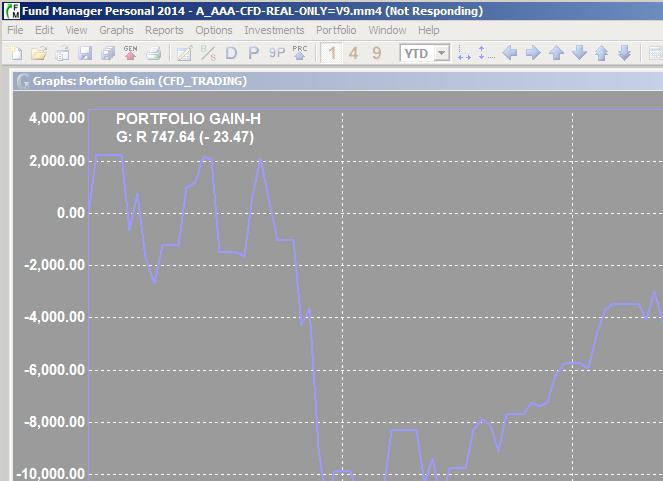Expand the YTD date range dropdown
This screenshot has width=663, height=481.
[442, 54]
